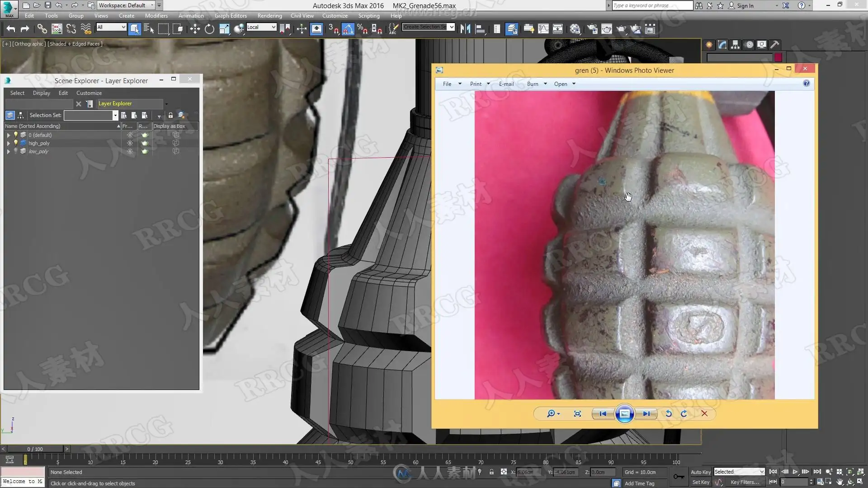This screenshot has height=488, width=868.
Task: Toggle visibility bulb of high_poly layer
Action: (x=16, y=143)
